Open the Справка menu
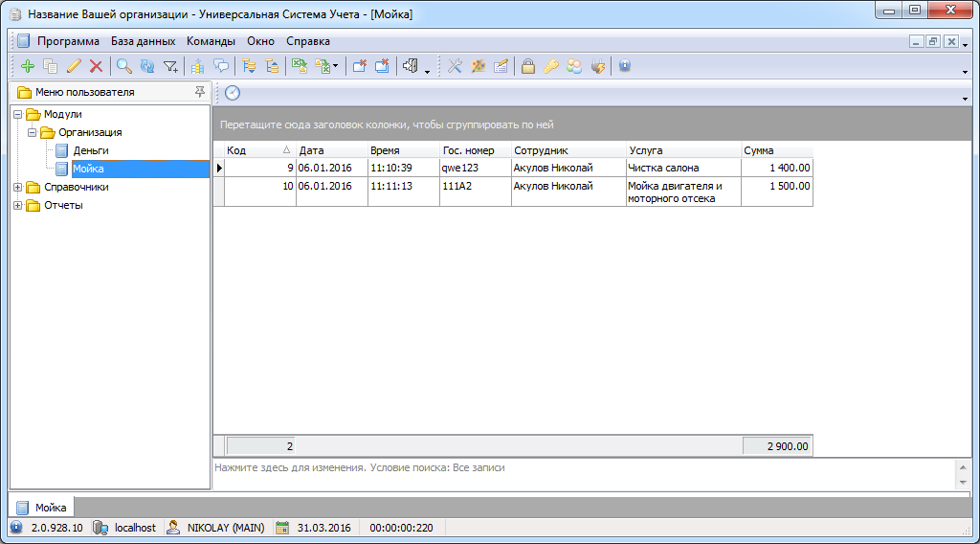 (308, 41)
